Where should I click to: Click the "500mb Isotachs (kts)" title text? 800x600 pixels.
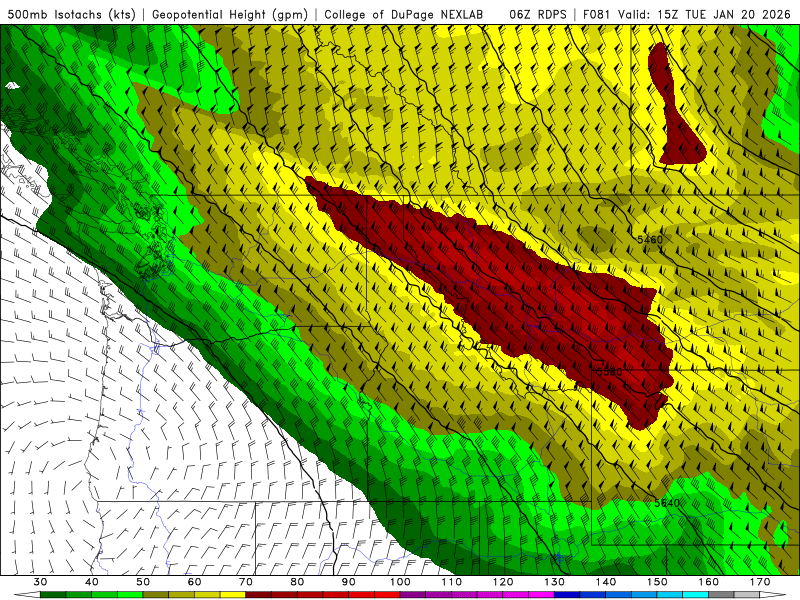coord(71,14)
